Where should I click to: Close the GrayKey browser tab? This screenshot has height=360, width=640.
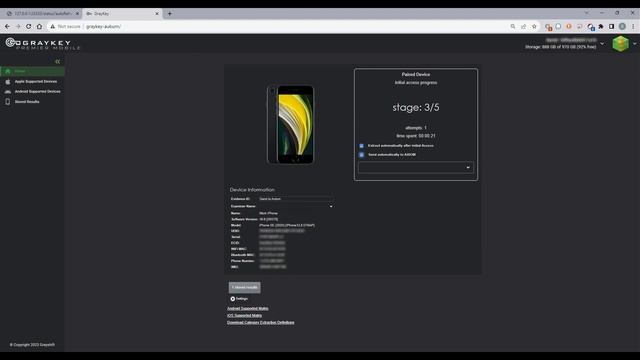(x=157, y=13)
